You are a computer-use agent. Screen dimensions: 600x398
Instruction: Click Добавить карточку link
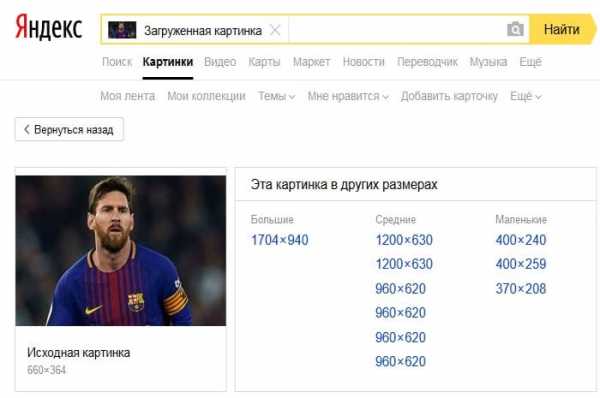pos(449,96)
